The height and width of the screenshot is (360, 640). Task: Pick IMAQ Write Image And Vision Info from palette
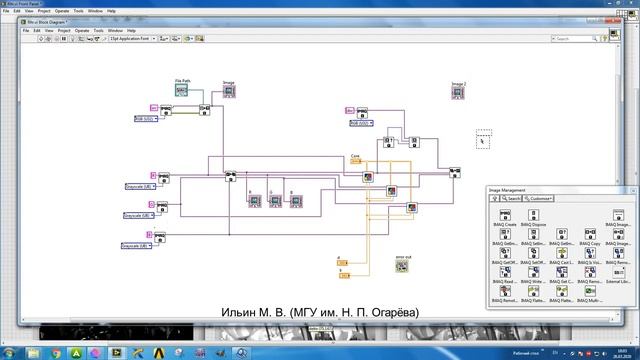pyautogui.click(x=533, y=272)
